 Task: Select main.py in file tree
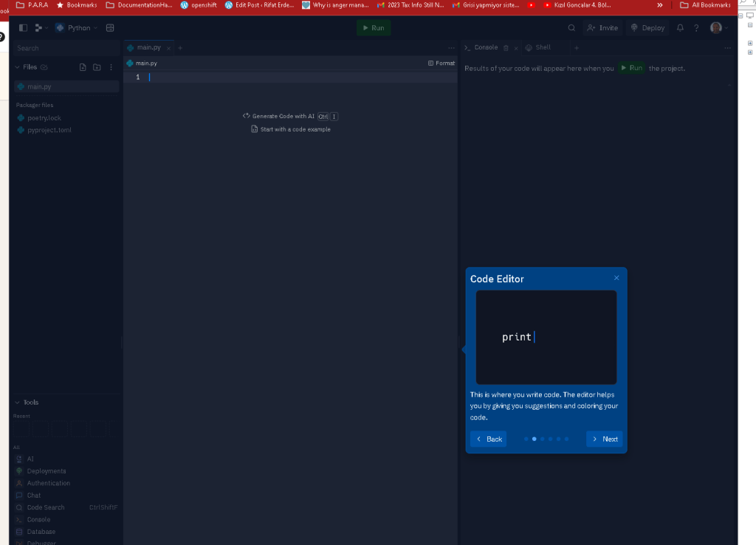point(66,87)
